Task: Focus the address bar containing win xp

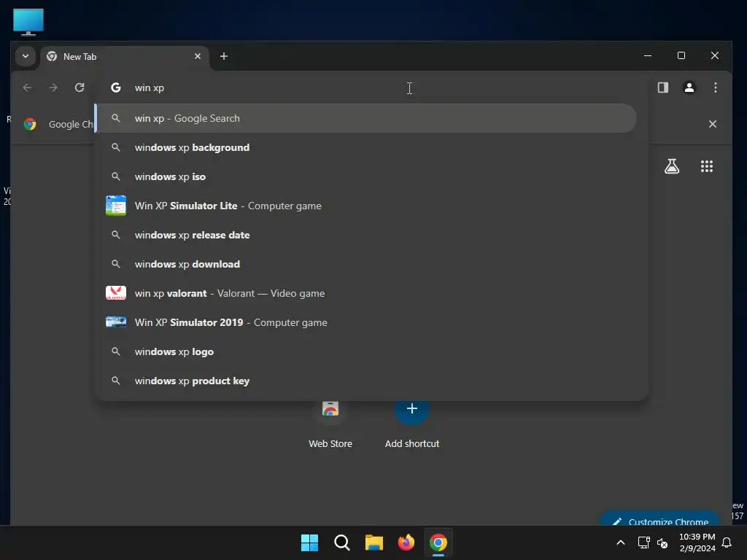Action: [371, 87]
